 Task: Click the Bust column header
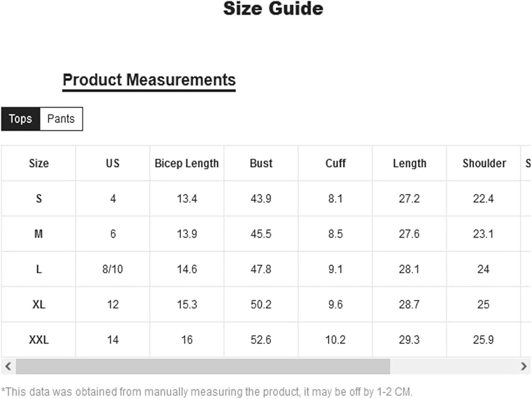(x=261, y=163)
